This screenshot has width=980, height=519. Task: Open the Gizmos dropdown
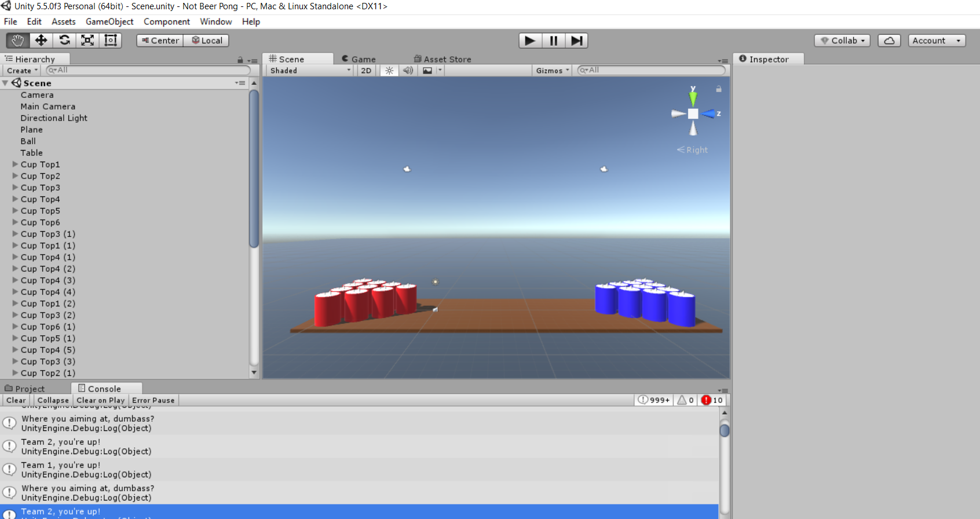tap(553, 71)
